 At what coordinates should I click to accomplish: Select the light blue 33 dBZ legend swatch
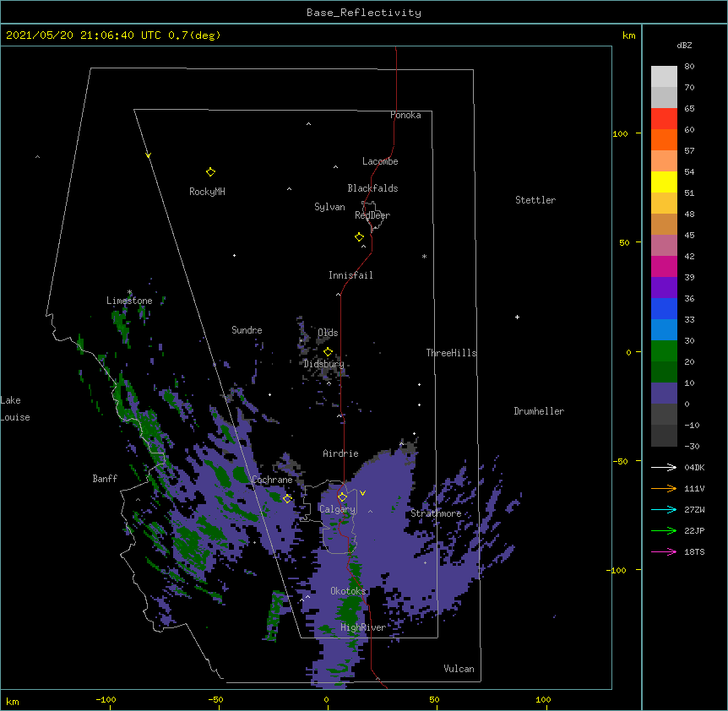664,330
